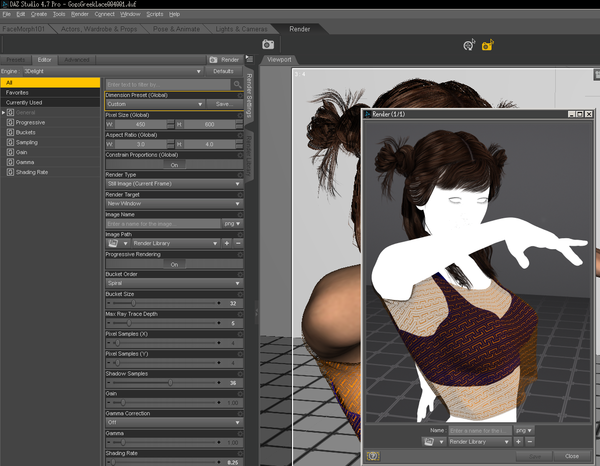Open the Render Type dropdown
Viewport: 600px width, 466px height.
[174, 184]
